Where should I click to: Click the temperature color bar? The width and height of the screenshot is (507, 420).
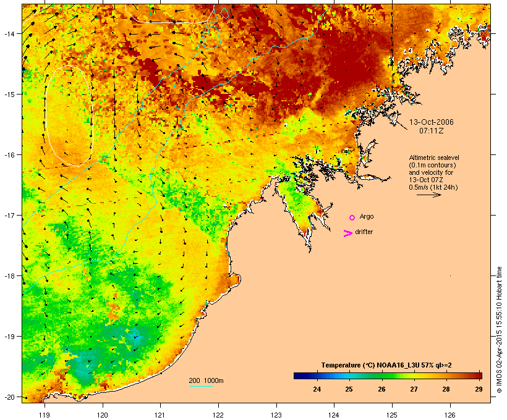pyautogui.click(x=388, y=376)
